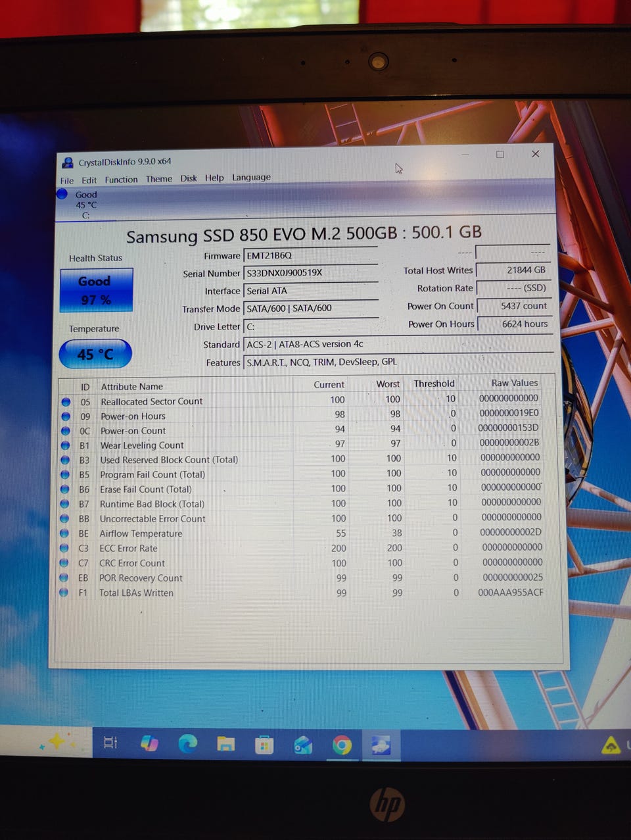Click the CrystalDiskInfo taskbar icon
The height and width of the screenshot is (840, 631).
[381, 745]
